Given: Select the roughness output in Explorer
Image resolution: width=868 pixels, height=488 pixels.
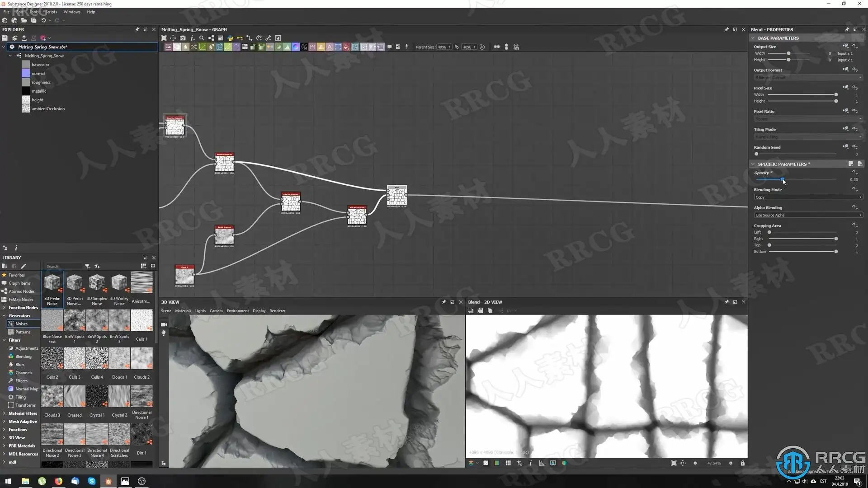Looking at the screenshot, I should [41, 82].
